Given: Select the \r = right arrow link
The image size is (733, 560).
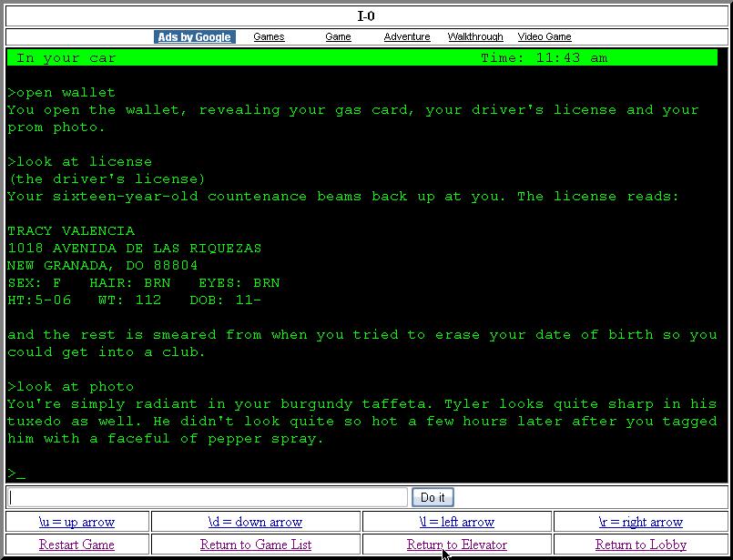Looking at the screenshot, I should click(640, 522).
